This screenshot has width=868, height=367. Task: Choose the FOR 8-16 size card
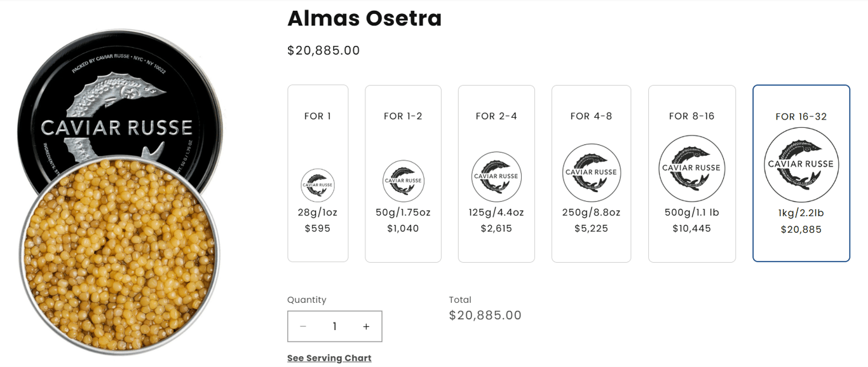coord(691,116)
